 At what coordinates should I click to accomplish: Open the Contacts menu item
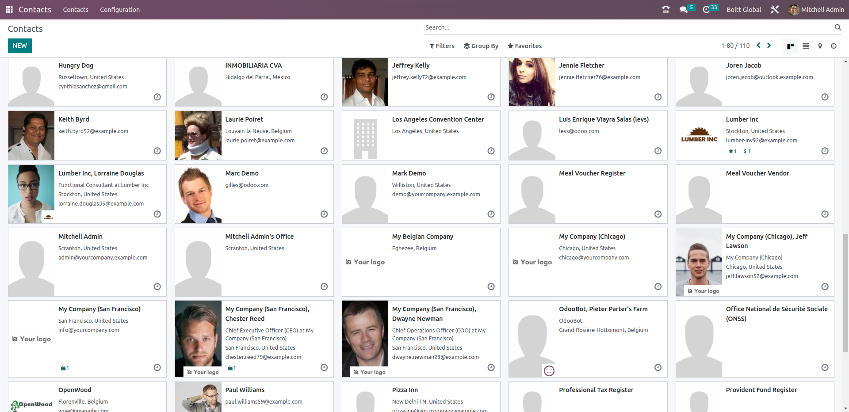pyautogui.click(x=75, y=9)
